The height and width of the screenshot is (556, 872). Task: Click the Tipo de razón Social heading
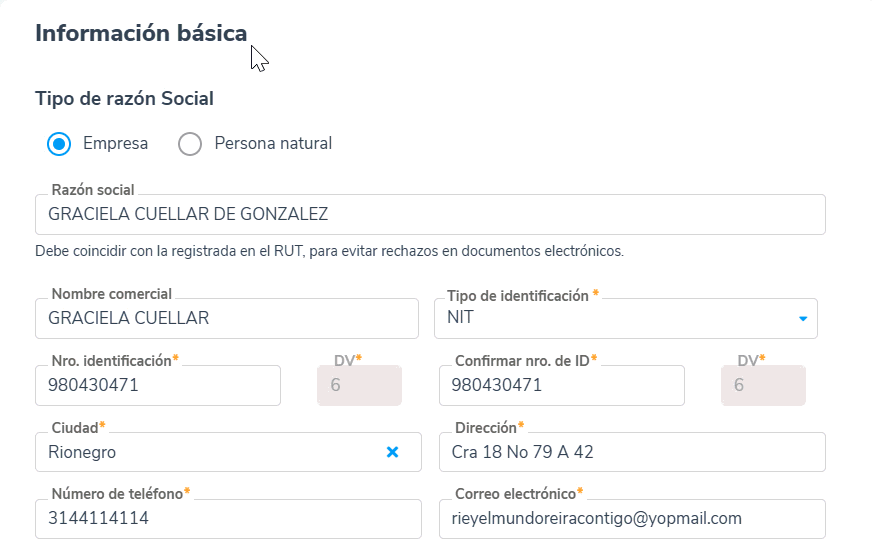[x=124, y=98]
